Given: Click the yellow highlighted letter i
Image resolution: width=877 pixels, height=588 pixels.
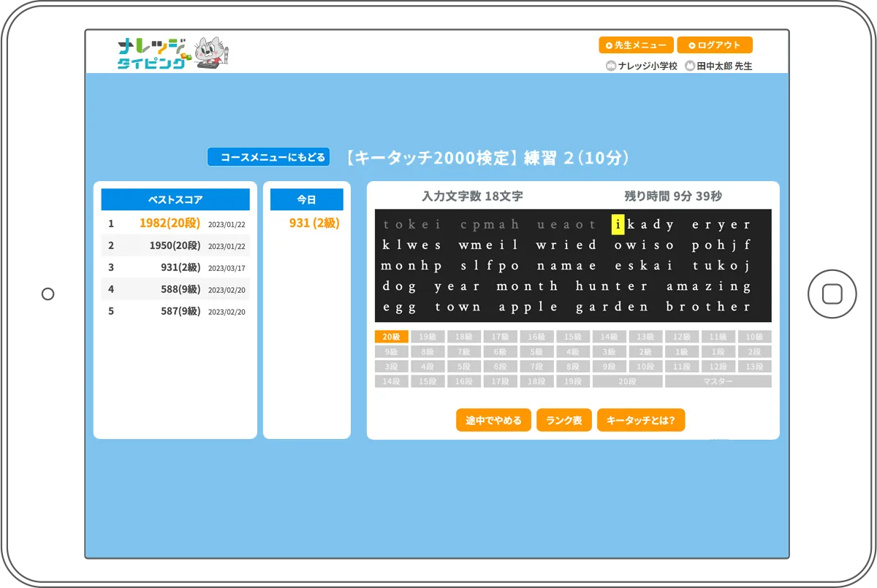Looking at the screenshot, I should (x=618, y=224).
